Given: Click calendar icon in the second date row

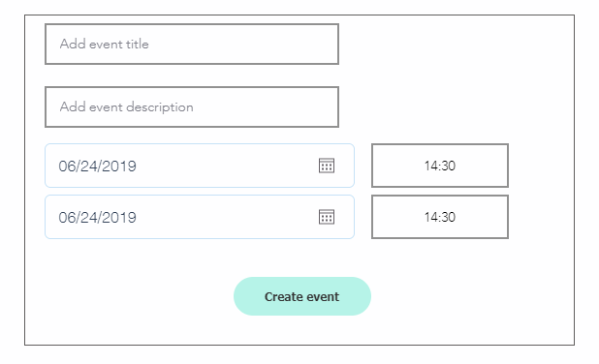Looking at the screenshot, I should coord(327,217).
